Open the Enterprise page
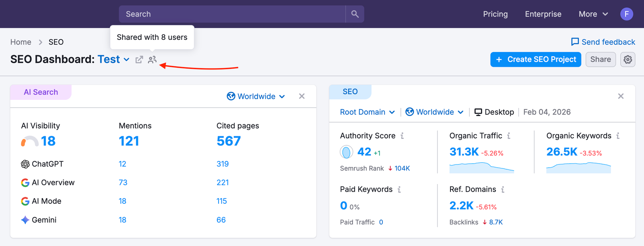Image resolution: width=644 pixels, height=246 pixels. [x=543, y=14]
